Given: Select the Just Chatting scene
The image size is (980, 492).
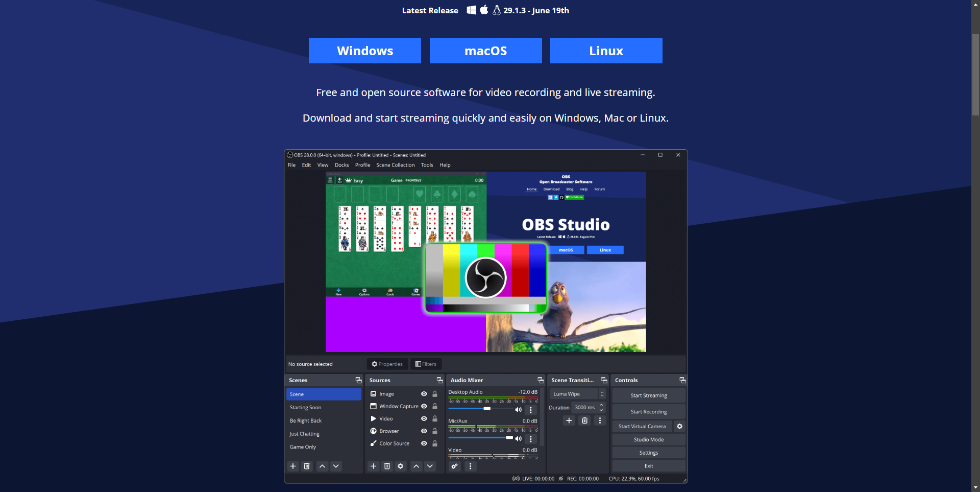Looking at the screenshot, I should click(305, 434).
